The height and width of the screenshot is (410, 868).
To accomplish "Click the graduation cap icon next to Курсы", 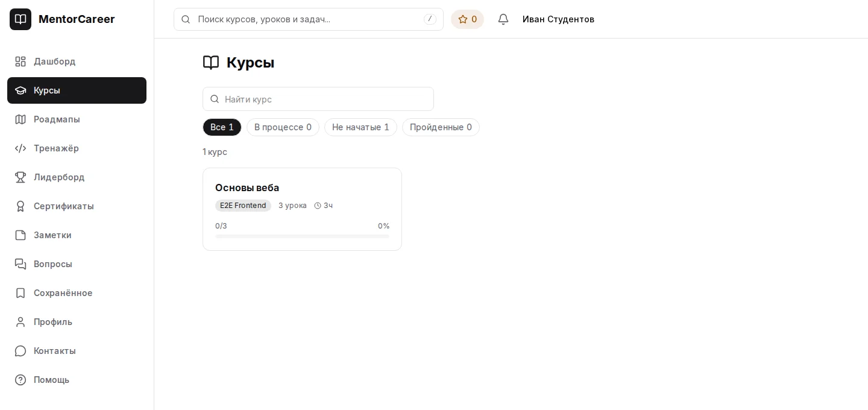I will coord(20,90).
